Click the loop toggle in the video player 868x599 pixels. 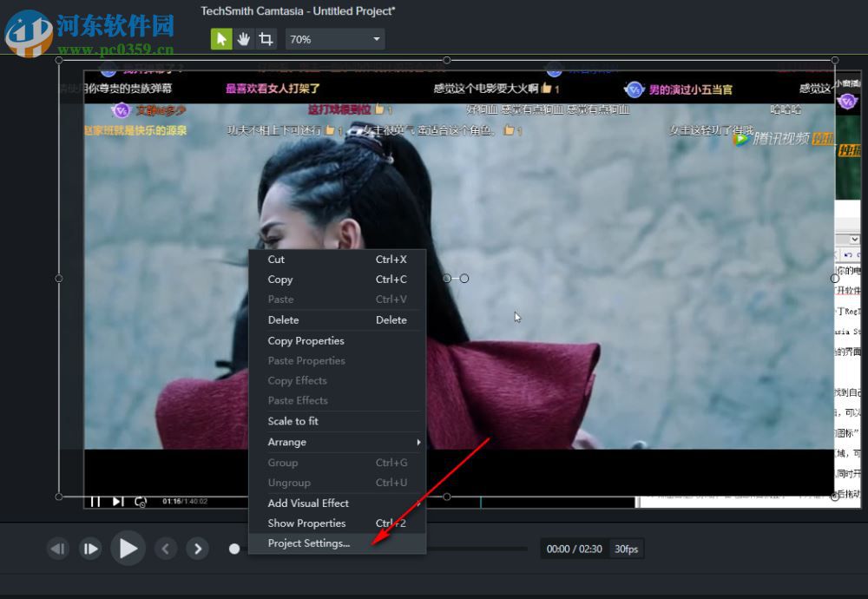click(139, 501)
